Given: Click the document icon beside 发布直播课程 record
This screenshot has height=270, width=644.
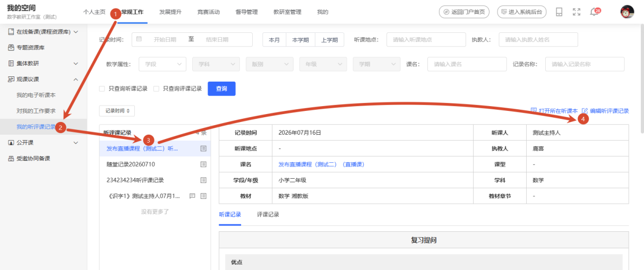Looking at the screenshot, I should click(203, 149).
